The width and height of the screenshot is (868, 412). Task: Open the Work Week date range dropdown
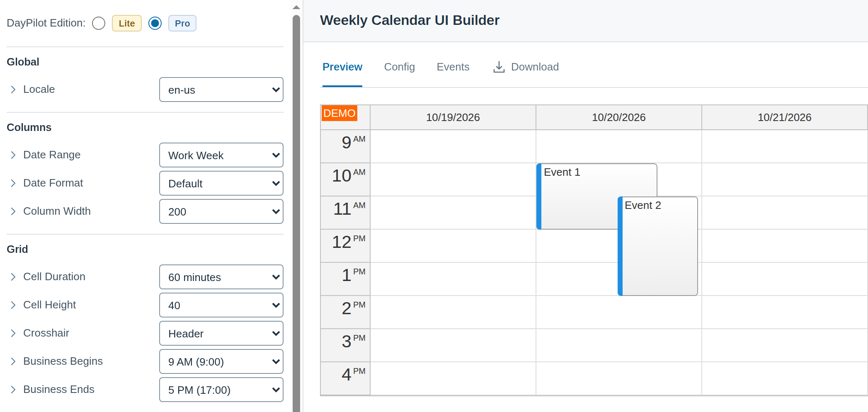[221, 155]
